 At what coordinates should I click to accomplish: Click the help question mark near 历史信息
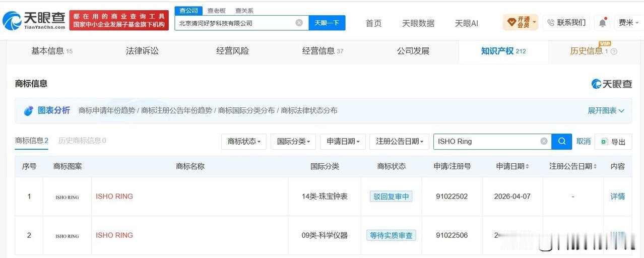pyautogui.click(x=614, y=51)
